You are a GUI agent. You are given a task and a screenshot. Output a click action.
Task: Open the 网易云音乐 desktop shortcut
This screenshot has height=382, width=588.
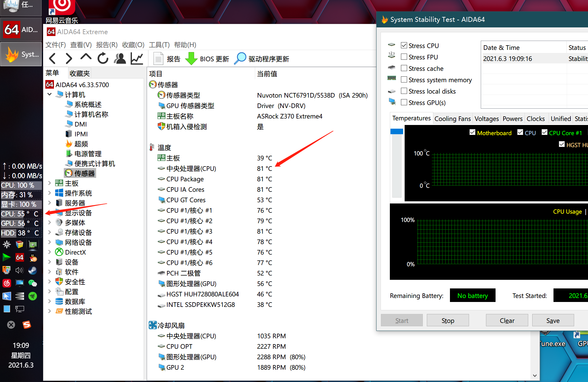click(x=62, y=12)
